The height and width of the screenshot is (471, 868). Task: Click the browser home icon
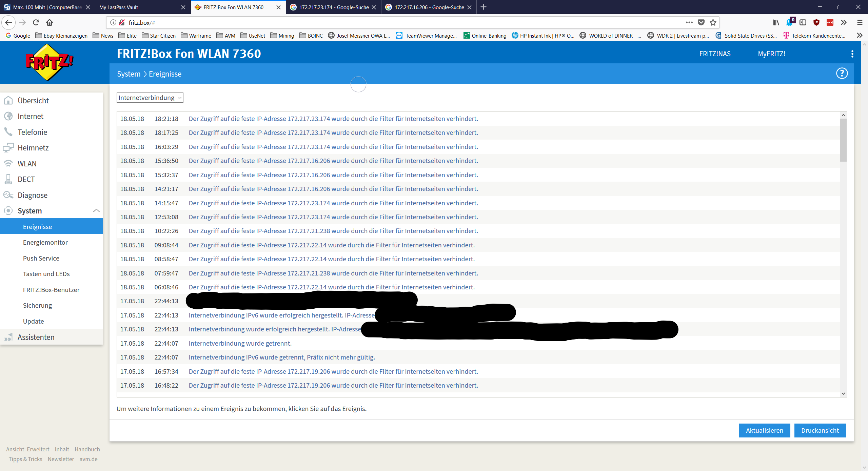[x=50, y=22]
